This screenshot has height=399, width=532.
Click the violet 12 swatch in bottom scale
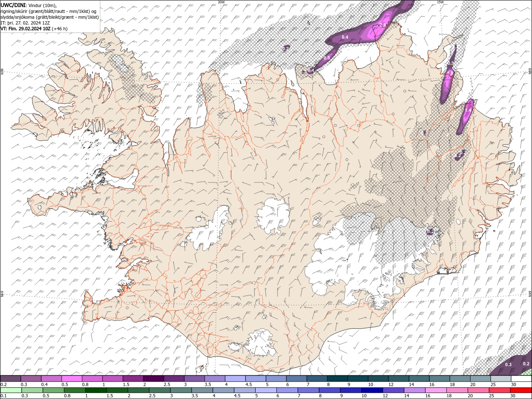pyautogui.click(x=393, y=390)
